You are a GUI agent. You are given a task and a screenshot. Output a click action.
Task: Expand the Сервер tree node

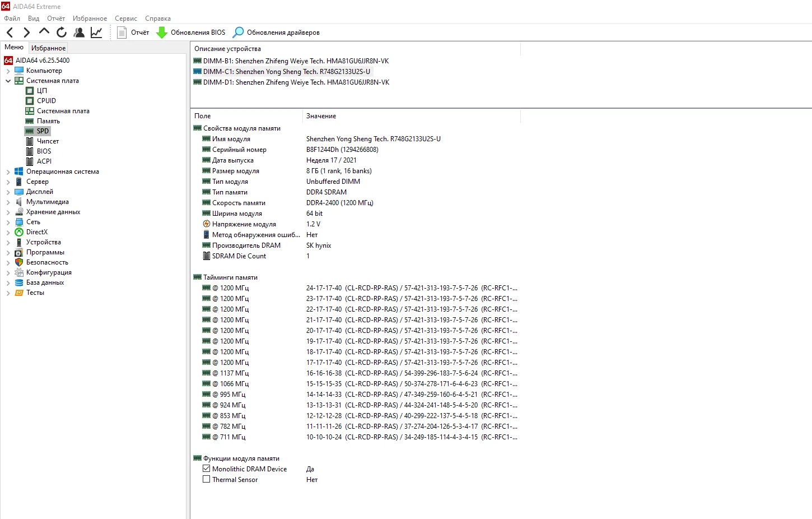pos(8,182)
